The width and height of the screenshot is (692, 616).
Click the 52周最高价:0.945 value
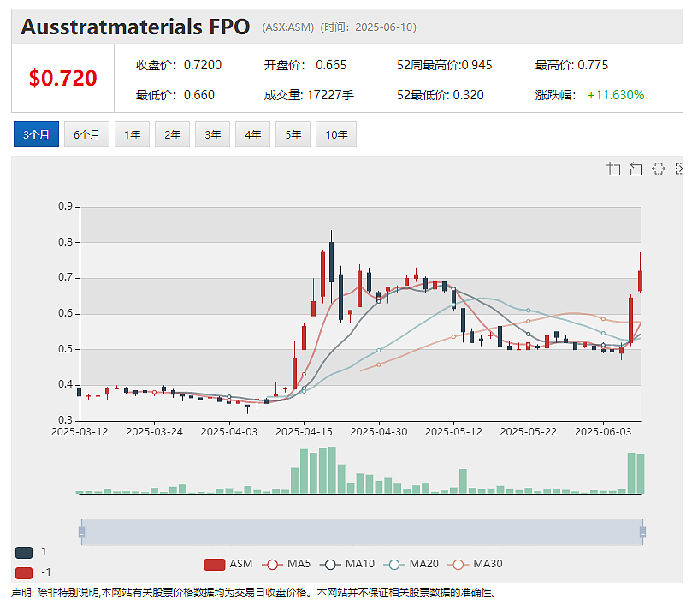(445, 65)
